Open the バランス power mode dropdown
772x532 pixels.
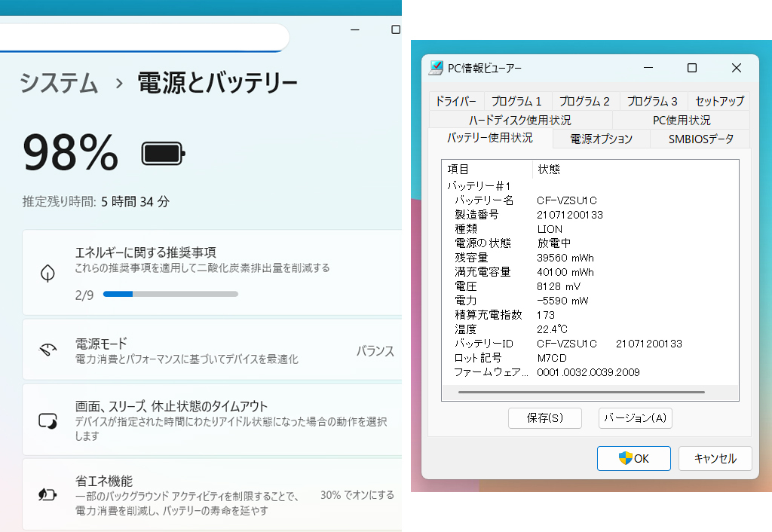tap(375, 350)
